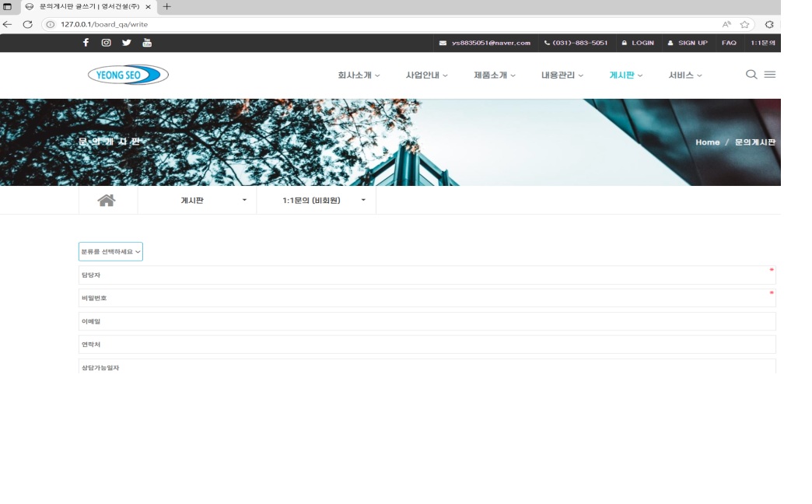Click the search magnifier icon in header

coord(751,75)
